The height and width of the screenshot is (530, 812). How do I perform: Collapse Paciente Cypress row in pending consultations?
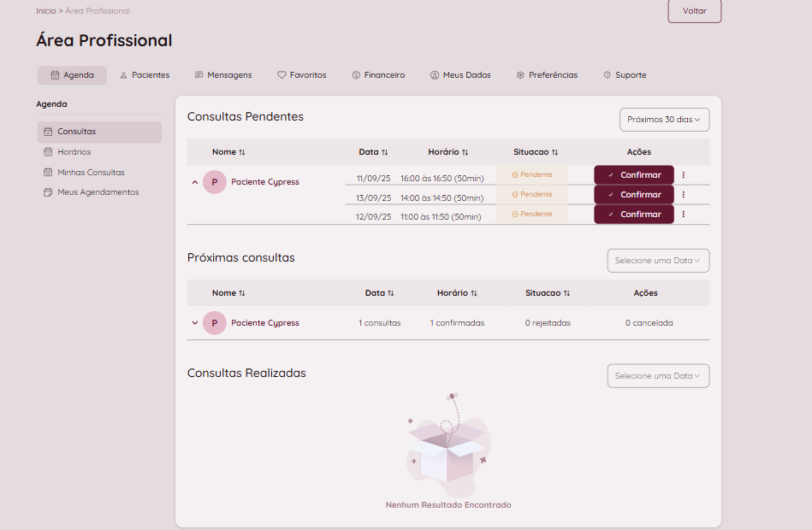[195, 182]
